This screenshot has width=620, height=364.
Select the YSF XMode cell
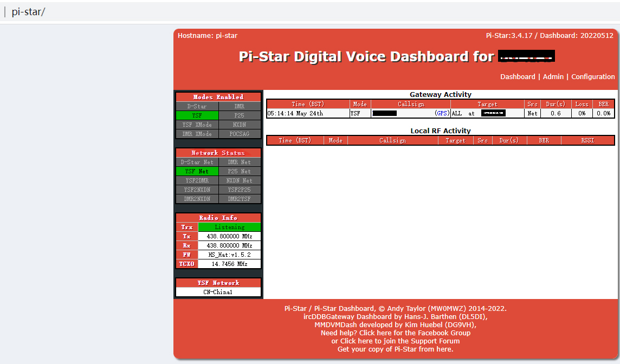pos(197,125)
